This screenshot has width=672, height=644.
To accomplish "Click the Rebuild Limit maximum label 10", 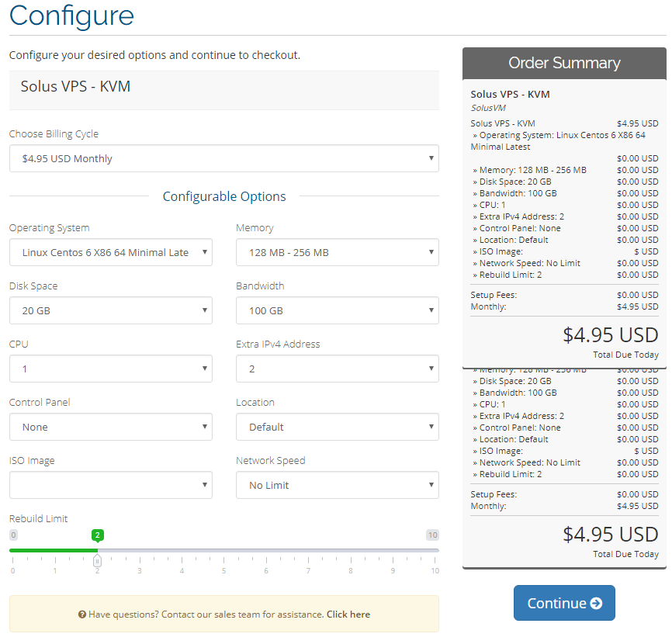I will coord(432,535).
